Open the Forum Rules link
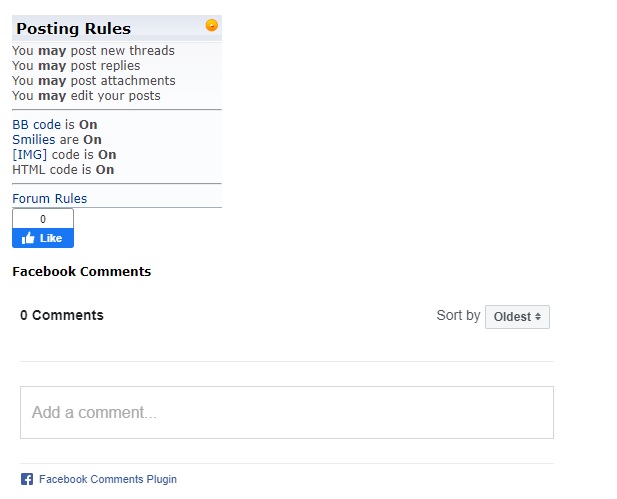 pyautogui.click(x=49, y=199)
